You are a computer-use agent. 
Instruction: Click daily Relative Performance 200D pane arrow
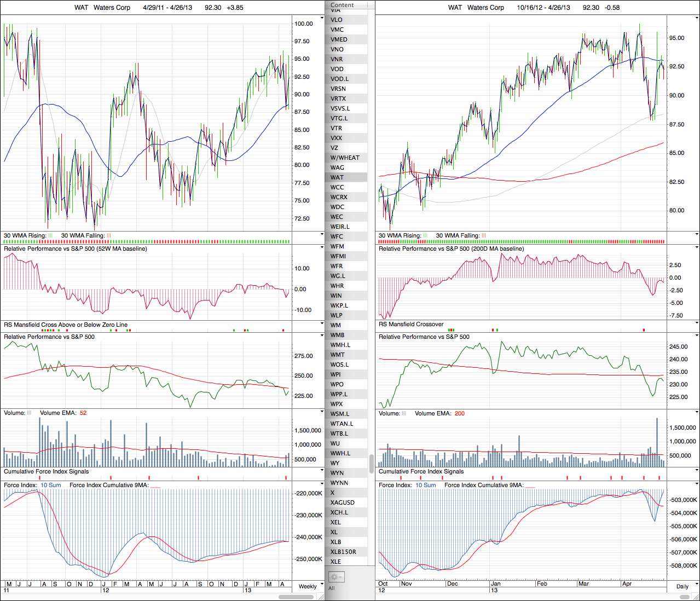[x=697, y=248]
